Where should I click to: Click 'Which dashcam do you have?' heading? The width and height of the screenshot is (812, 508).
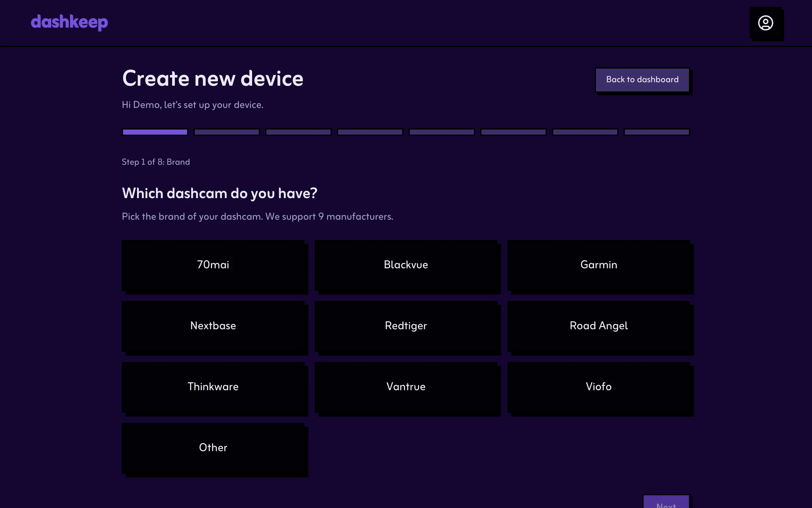219,194
